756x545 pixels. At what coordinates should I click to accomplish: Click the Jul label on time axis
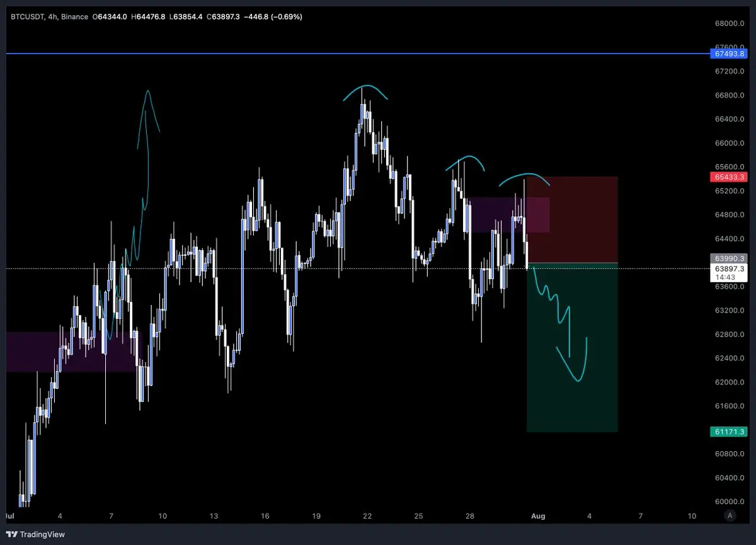click(10, 516)
